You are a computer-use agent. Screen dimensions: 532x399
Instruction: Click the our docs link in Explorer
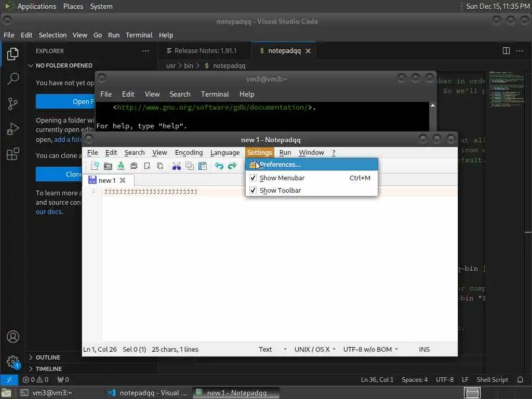pyautogui.click(x=49, y=212)
